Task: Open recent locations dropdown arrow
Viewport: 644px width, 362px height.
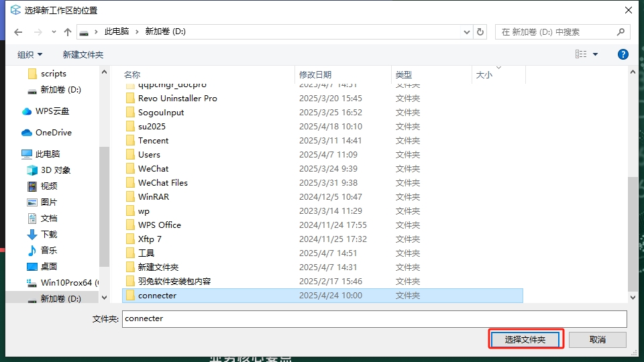Action: point(53,32)
